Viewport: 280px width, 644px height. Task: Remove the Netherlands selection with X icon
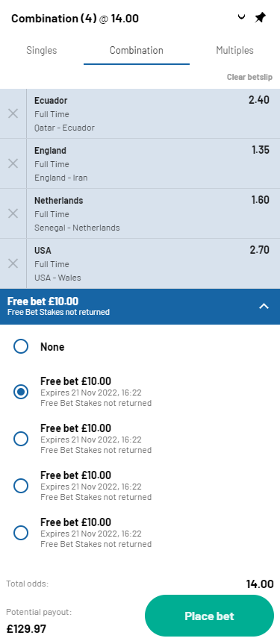tap(13, 213)
